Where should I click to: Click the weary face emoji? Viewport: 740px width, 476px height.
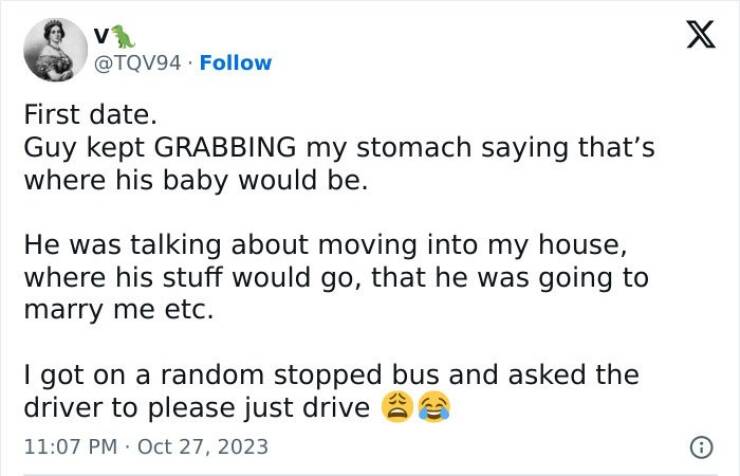(x=397, y=407)
